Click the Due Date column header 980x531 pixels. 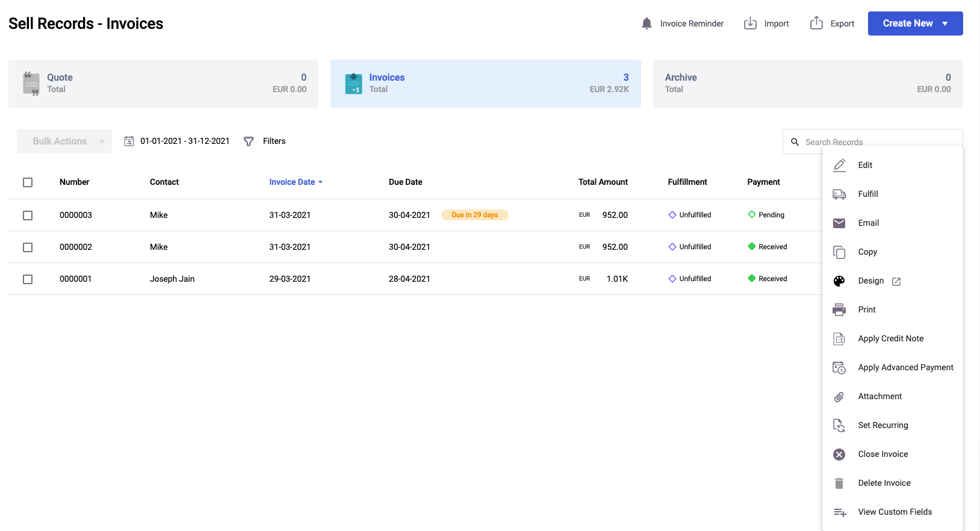406,182
